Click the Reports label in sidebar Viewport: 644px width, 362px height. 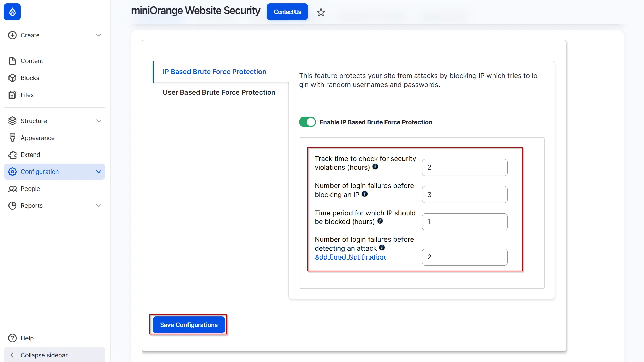32,206
